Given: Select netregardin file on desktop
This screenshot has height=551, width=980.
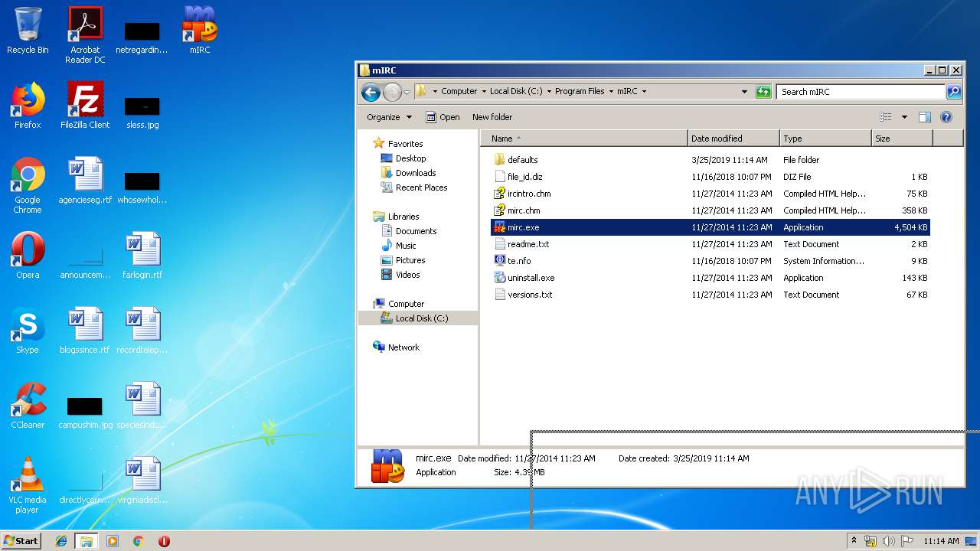Looking at the screenshot, I should (142, 38).
